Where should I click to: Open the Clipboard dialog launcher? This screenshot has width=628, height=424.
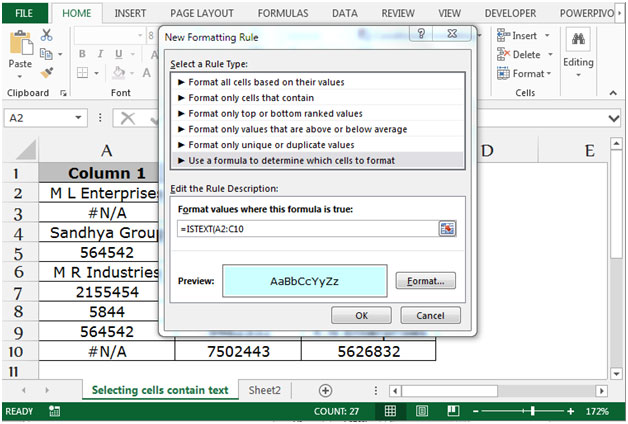coord(63,93)
